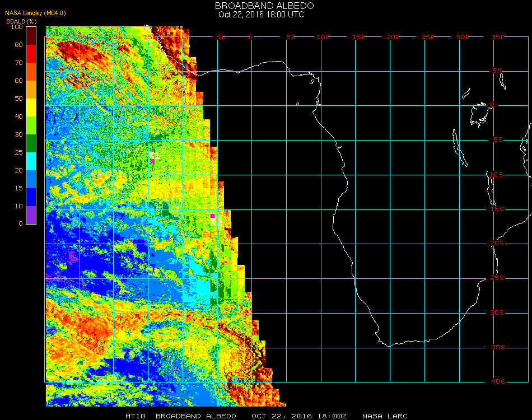The image size is (532, 420).
Task: Click the 40S latitude label
Action: (498, 382)
